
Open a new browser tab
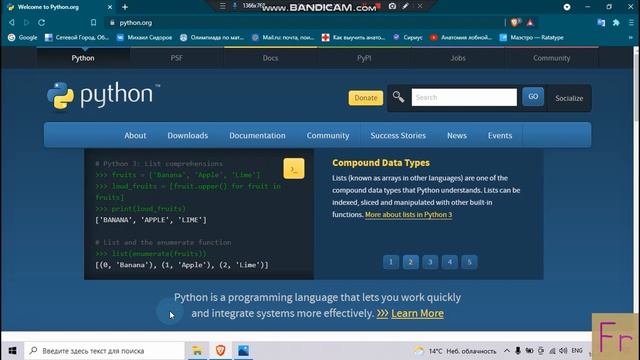click(125, 7)
